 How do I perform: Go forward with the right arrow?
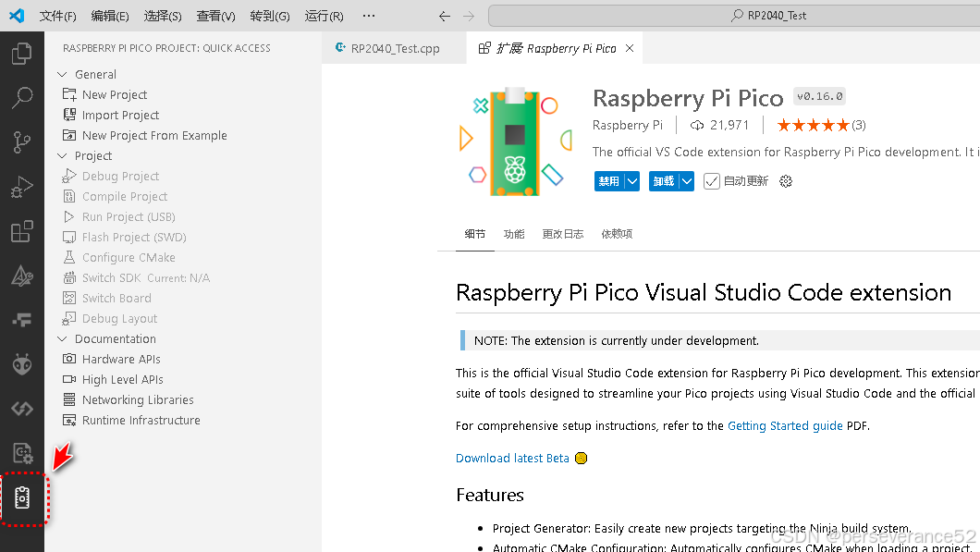(x=469, y=17)
